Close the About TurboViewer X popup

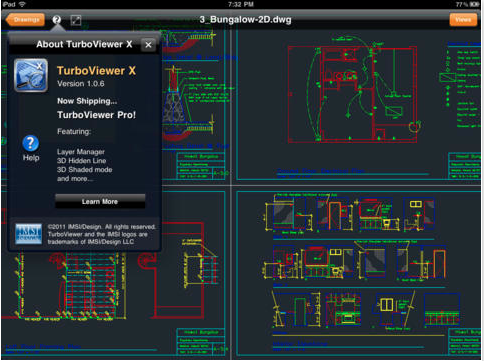click(149, 45)
